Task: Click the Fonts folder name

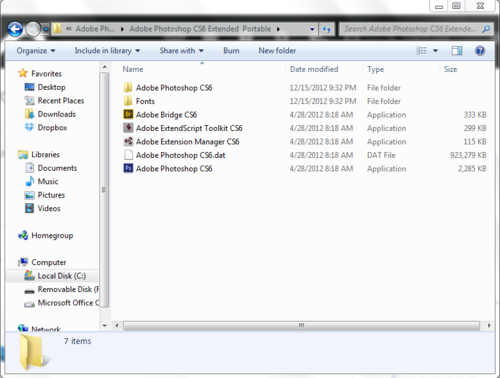Action: 145,101
